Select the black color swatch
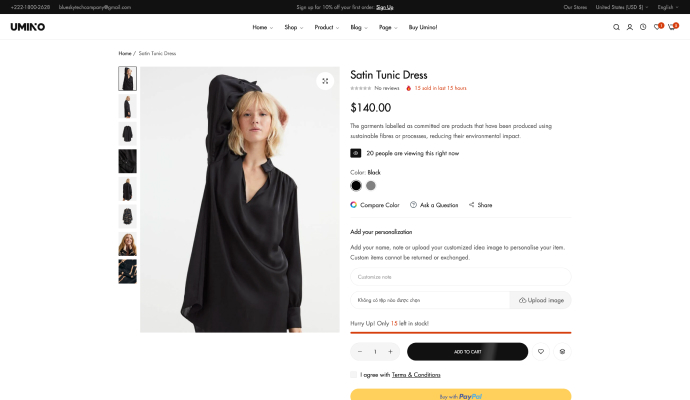 tap(356, 185)
